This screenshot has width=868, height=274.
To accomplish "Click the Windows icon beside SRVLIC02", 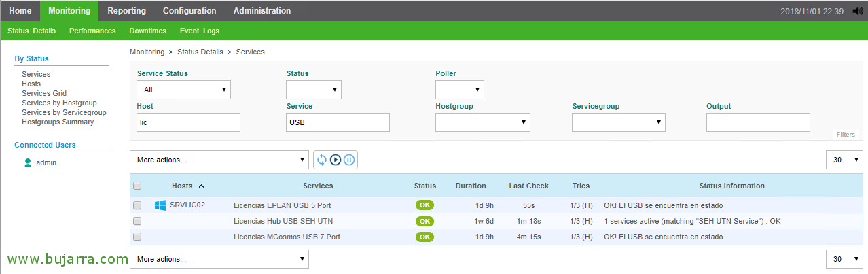I will tap(160, 205).
